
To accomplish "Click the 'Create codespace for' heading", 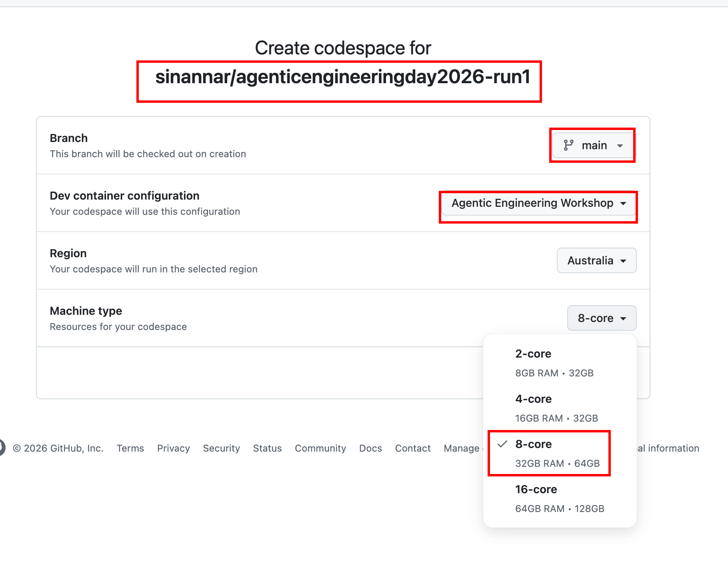I will click(343, 48).
